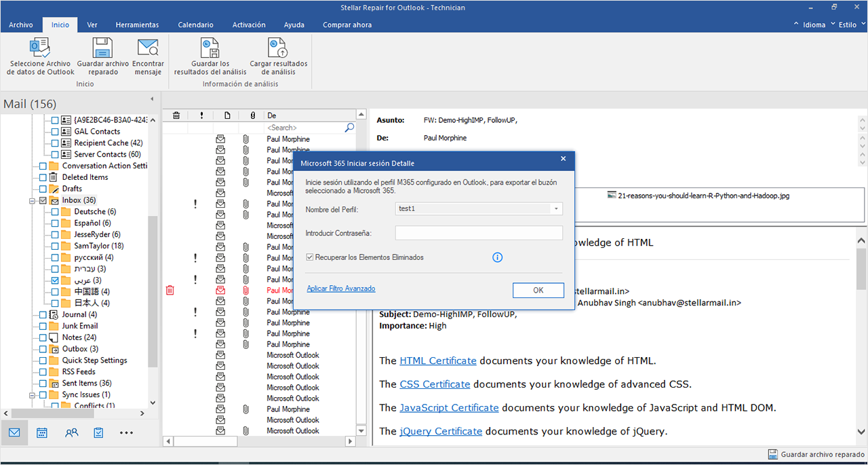Check the Journal (4) folder checkbox
The width and height of the screenshot is (868, 465).
[x=43, y=315]
